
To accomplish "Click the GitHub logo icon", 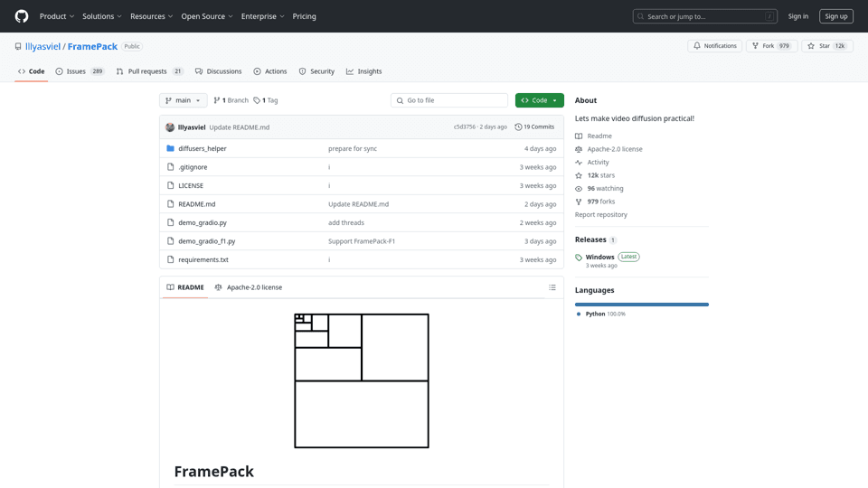I will [x=22, y=16].
